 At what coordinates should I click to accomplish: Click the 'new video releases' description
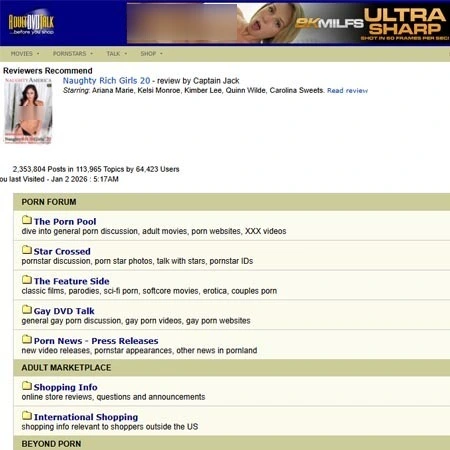[139, 350]
